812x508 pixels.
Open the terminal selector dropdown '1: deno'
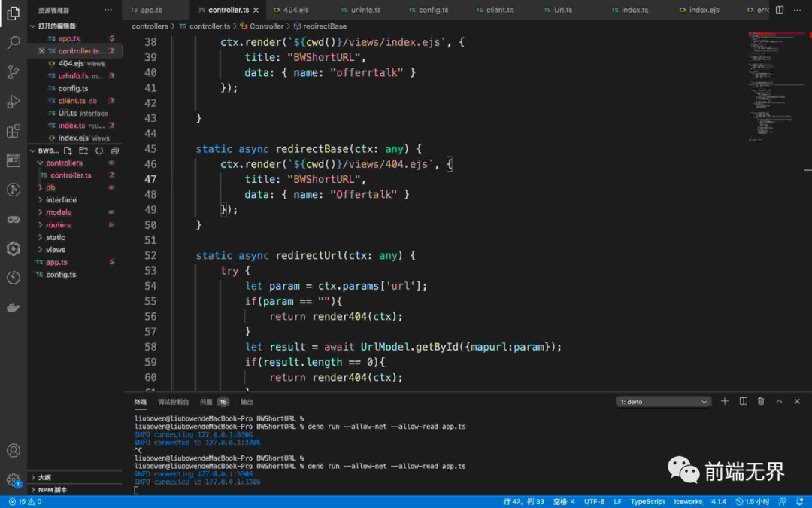point(663,402)
